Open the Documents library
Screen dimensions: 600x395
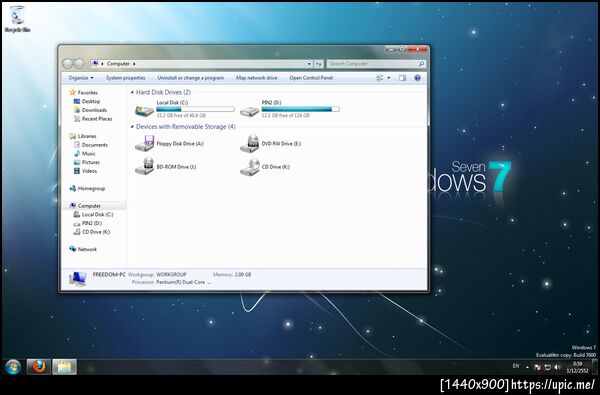click(x=95, y=145)
